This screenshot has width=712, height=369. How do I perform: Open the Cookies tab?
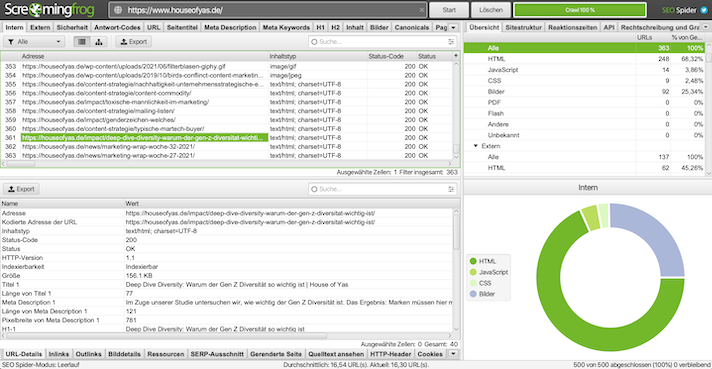pos(430,354)
